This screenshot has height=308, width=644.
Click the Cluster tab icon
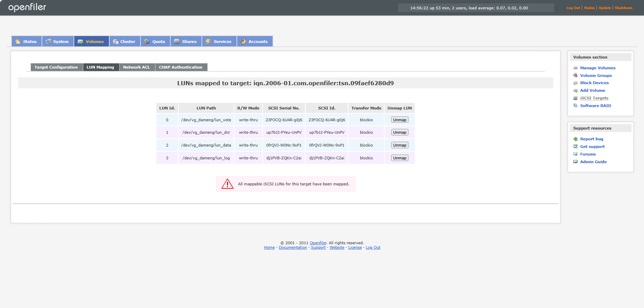point(116,42)
